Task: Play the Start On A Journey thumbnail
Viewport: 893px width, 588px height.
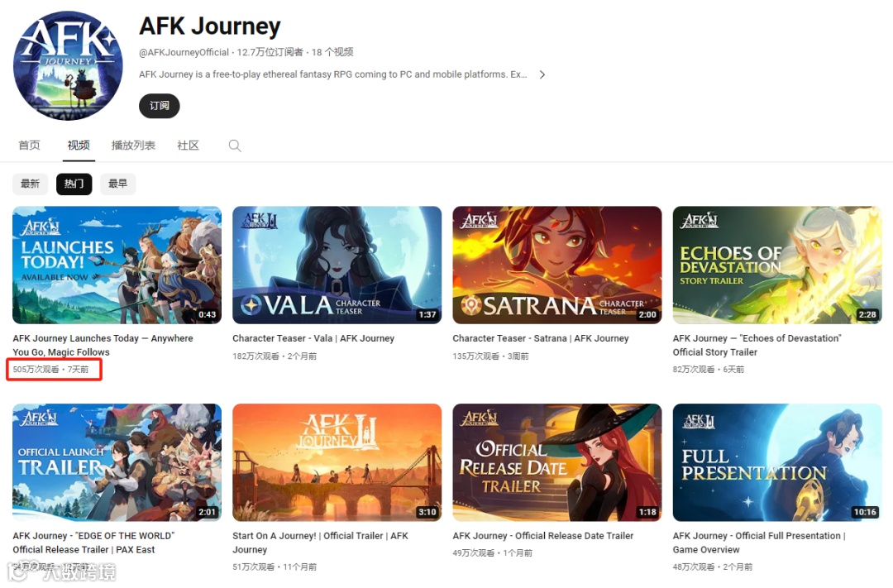Action: pyautogui.click(x=337, y=462)
